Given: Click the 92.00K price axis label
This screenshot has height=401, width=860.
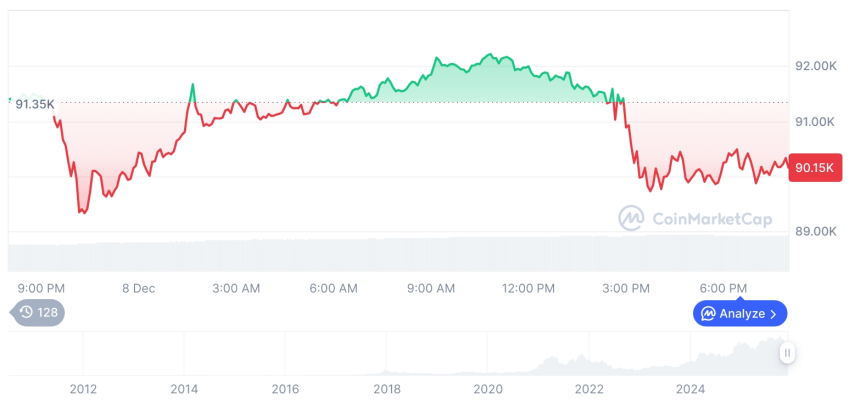Looking at the screenshot, I should [815, 66].
